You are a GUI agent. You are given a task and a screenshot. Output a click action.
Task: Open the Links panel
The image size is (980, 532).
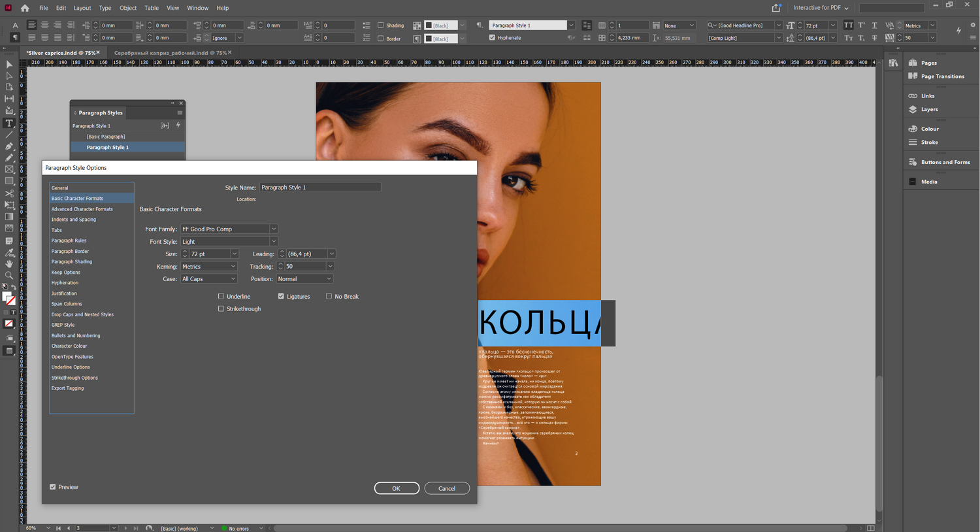pyautogui.click(x=927, y=96)
